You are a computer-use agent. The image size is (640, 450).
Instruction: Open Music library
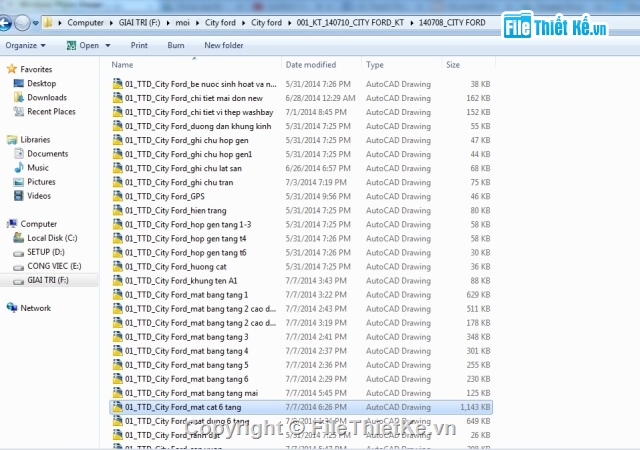click(38, 167)
